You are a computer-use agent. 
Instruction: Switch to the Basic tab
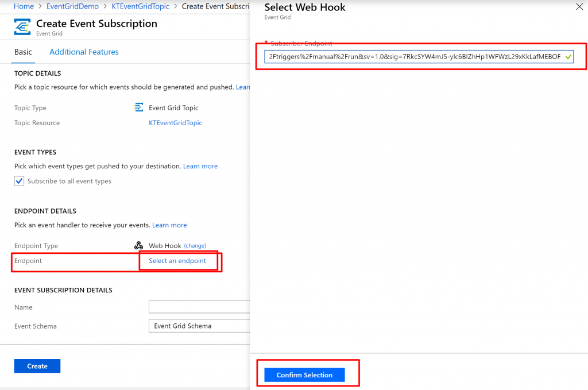(23, 52)
